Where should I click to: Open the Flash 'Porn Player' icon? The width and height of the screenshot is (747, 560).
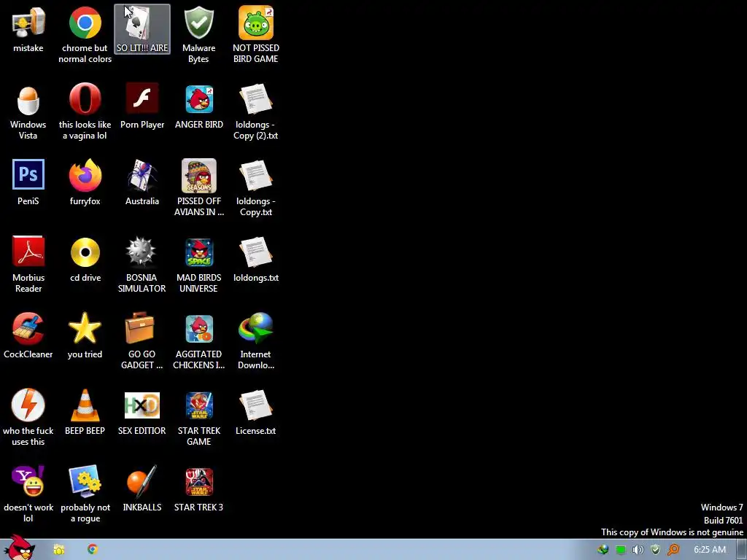coord(142,106)
